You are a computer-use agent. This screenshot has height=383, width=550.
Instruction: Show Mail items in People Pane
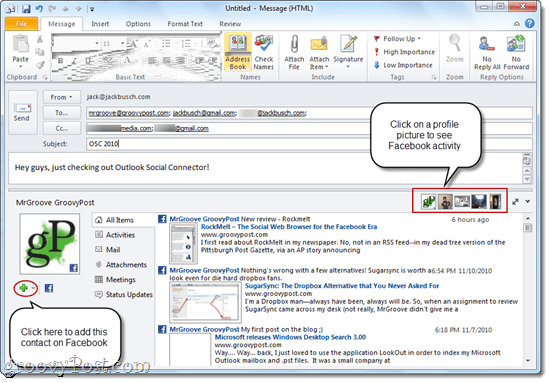(x=113, y=250)
